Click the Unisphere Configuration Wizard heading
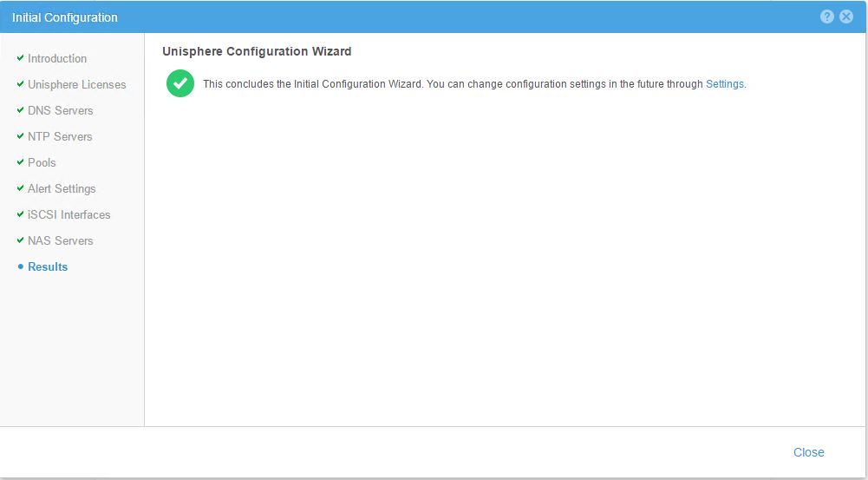This screenshot has height=480, width=868. (x=257, y=51)
